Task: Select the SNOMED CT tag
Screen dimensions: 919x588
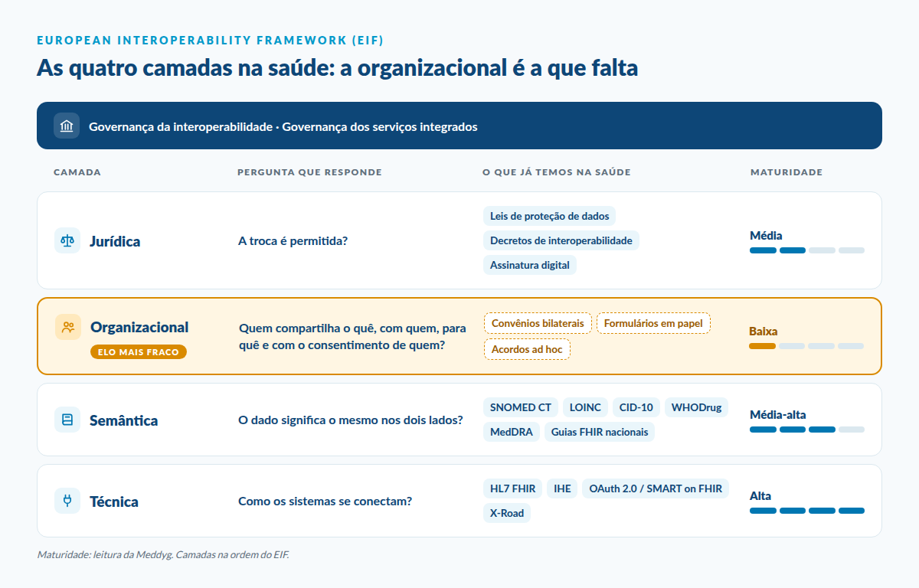Action: click(521, 407)
